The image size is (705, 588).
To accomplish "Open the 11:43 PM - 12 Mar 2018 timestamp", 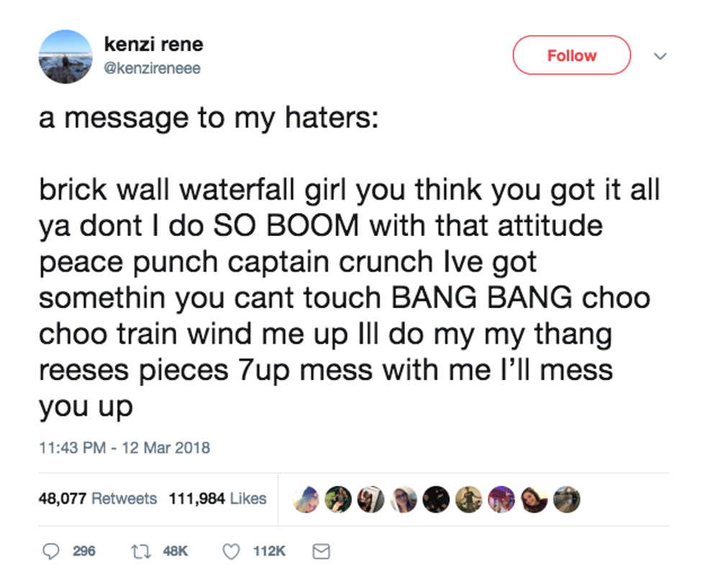I will [x=124, y=448].
